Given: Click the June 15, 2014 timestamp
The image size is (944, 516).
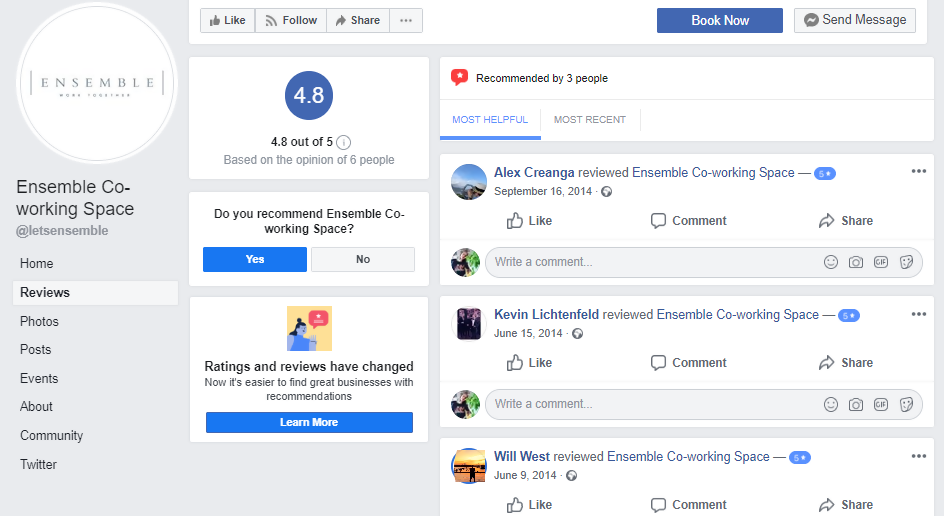Looking at the screenshot, I should click(528, 334).
